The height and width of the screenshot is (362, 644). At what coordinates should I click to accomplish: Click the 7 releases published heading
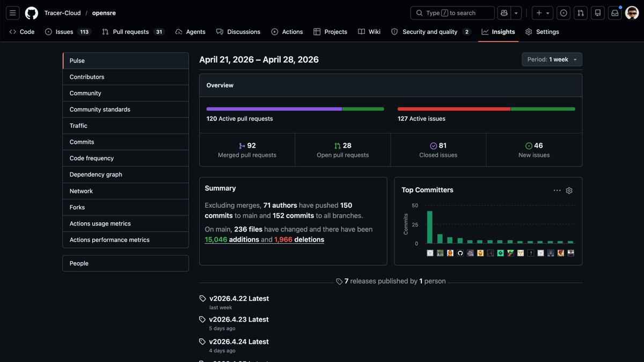pos(391,281)
